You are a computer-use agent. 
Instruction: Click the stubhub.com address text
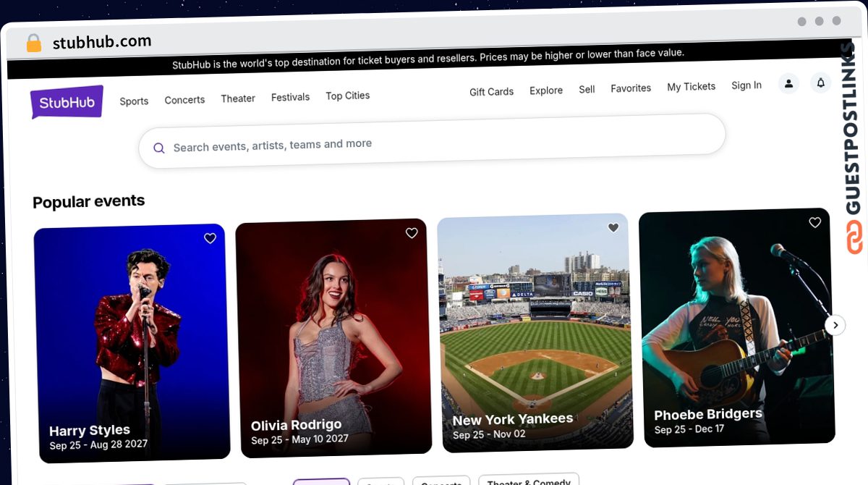pyautogui.click(x=102, y=42)
